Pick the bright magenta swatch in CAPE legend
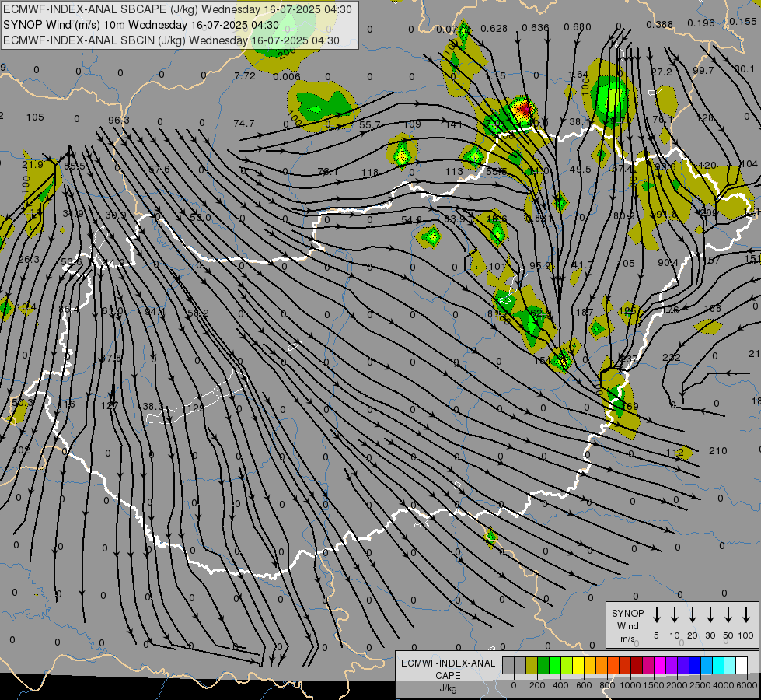Screen dimensions: 761x700 [660, 666]
